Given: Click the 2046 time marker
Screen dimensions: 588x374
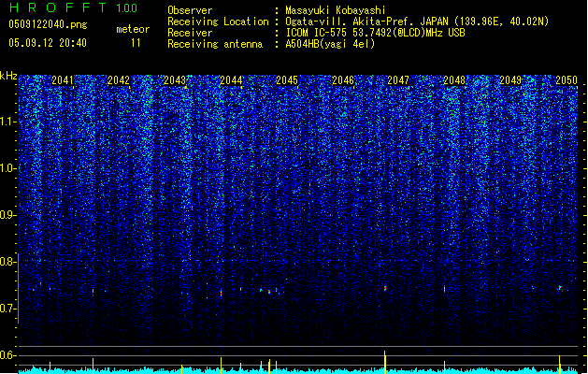Looking at the screenshot, I should point(343,80).
